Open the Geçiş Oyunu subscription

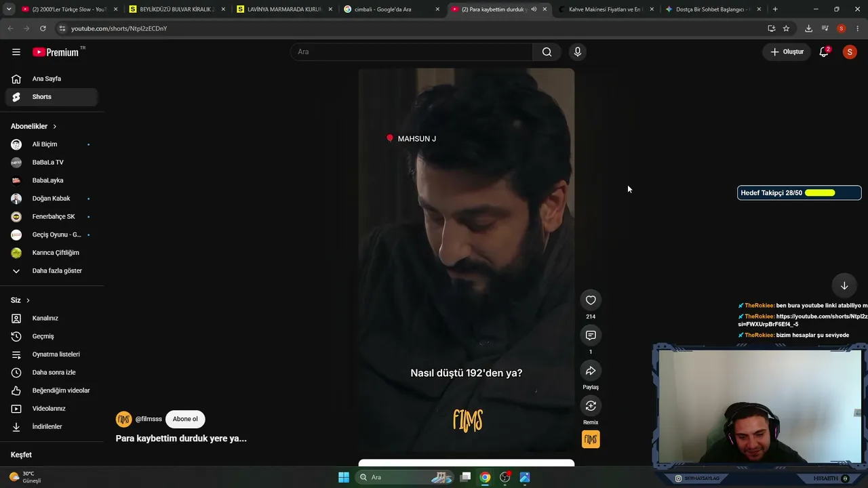pos(52,235)
